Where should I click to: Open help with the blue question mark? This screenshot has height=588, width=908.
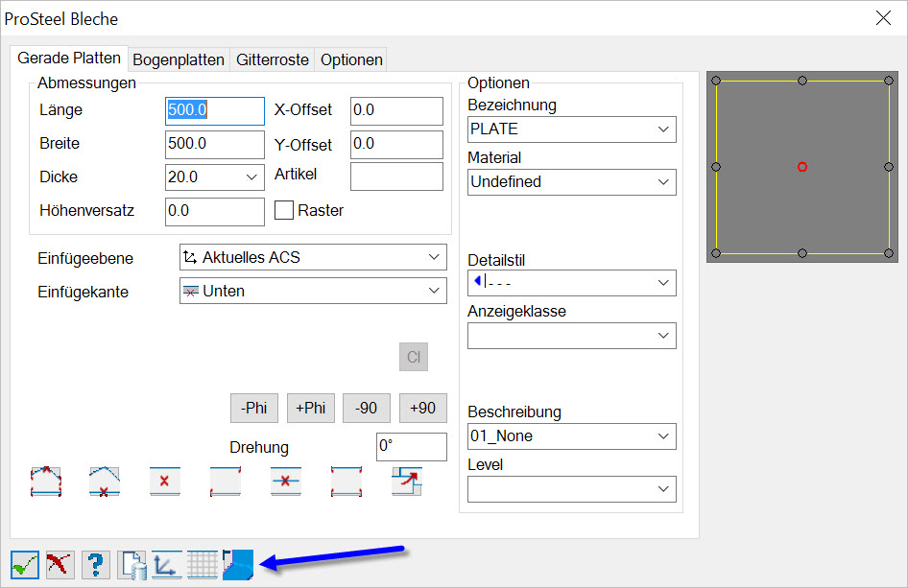(x=96, y=565)
